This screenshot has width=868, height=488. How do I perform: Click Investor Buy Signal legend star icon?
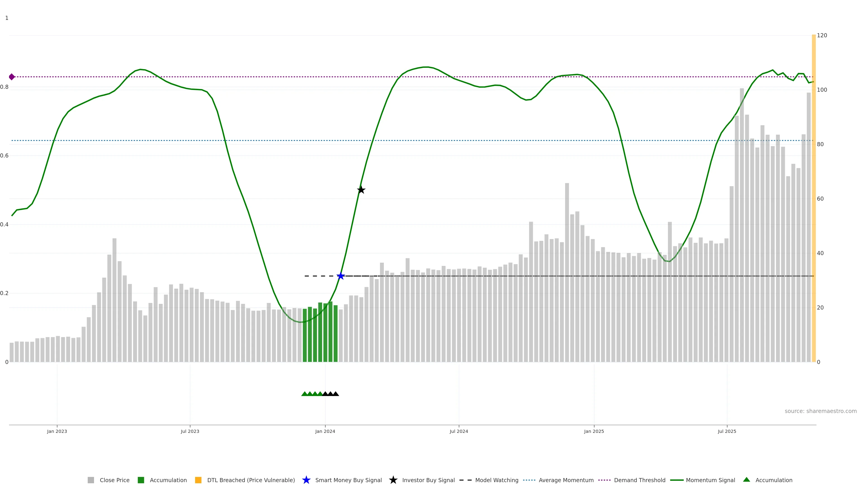(x=393, y=480)
